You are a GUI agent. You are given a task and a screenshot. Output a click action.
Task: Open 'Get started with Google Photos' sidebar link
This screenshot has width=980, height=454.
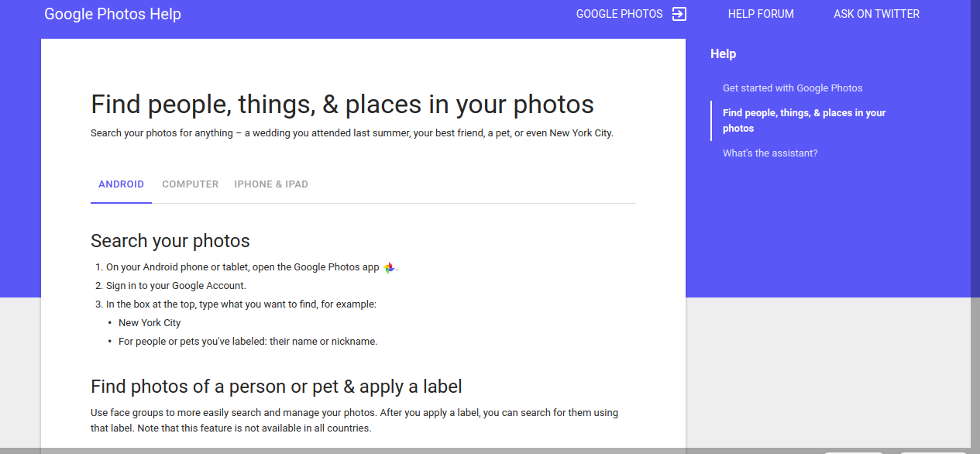coord(793,88)
